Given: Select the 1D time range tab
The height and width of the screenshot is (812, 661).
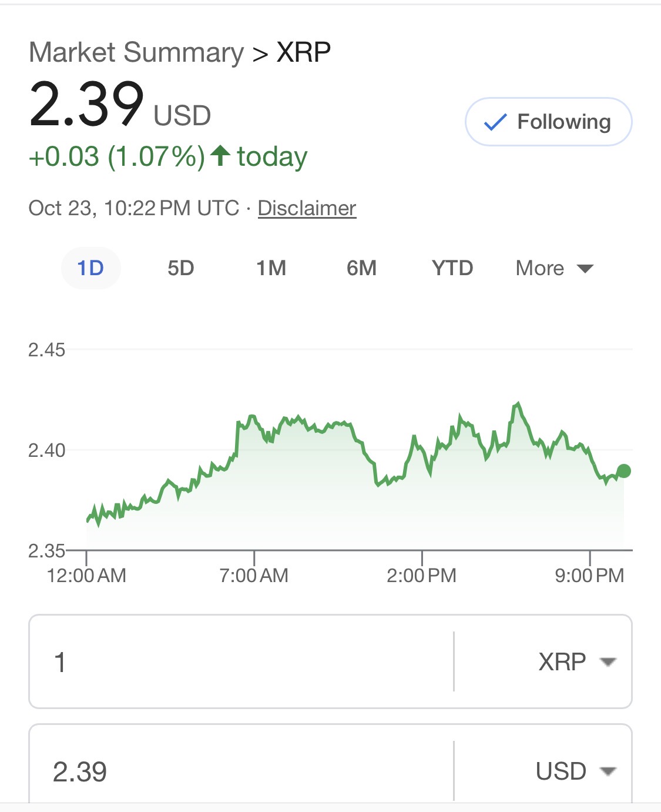Looking at the screenshot, I should point(90,268).
